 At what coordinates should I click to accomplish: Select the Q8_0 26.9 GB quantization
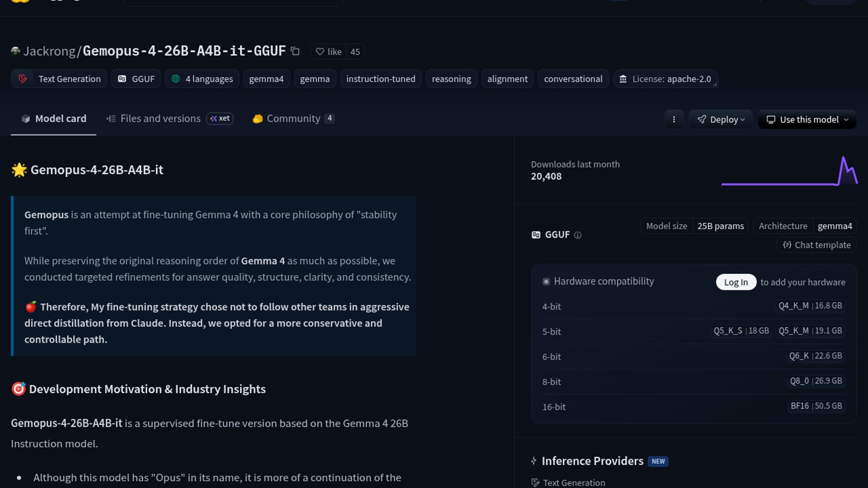point(816,381)
